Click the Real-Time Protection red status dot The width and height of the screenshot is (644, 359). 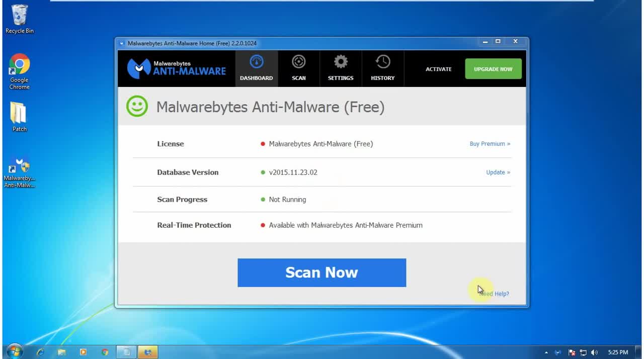(263, 225)
